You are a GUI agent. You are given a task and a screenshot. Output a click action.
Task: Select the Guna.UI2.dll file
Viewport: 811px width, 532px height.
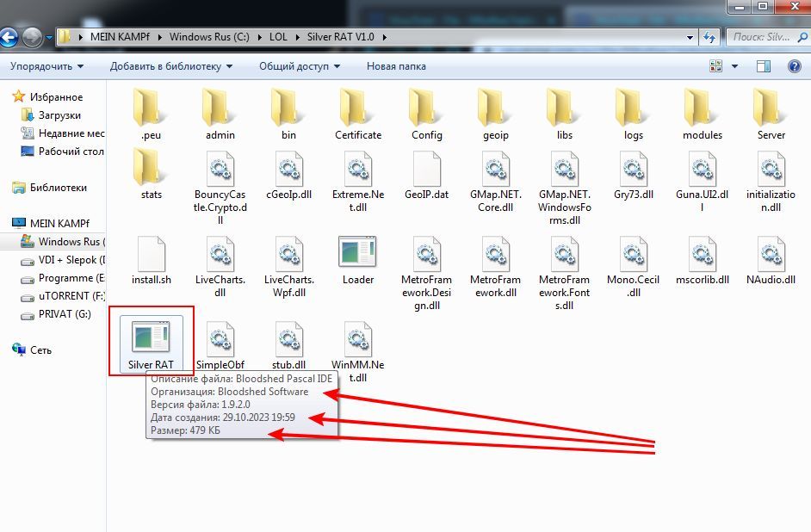click(703, 182)
